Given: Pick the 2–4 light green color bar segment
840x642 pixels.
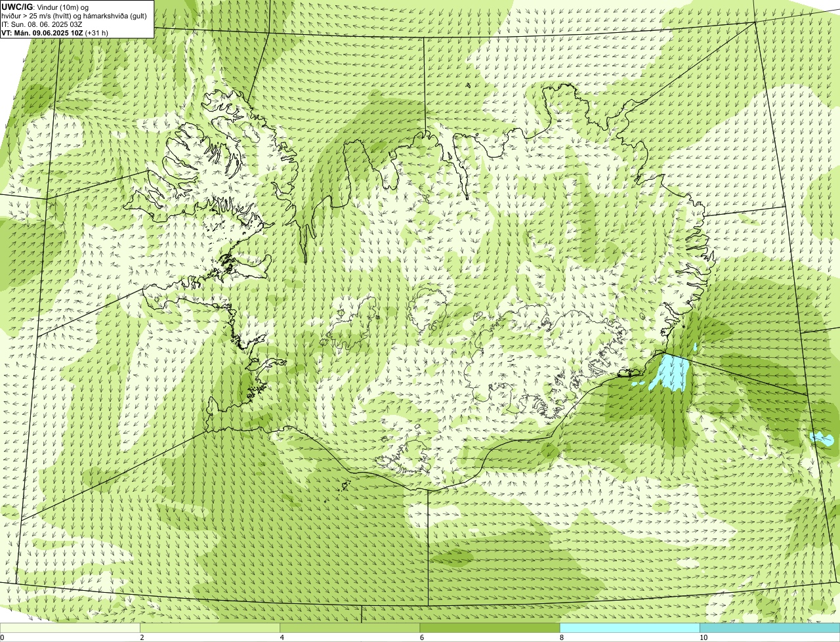Looking at the screenshot, I should pyautogui.click(x=210, y=628).
